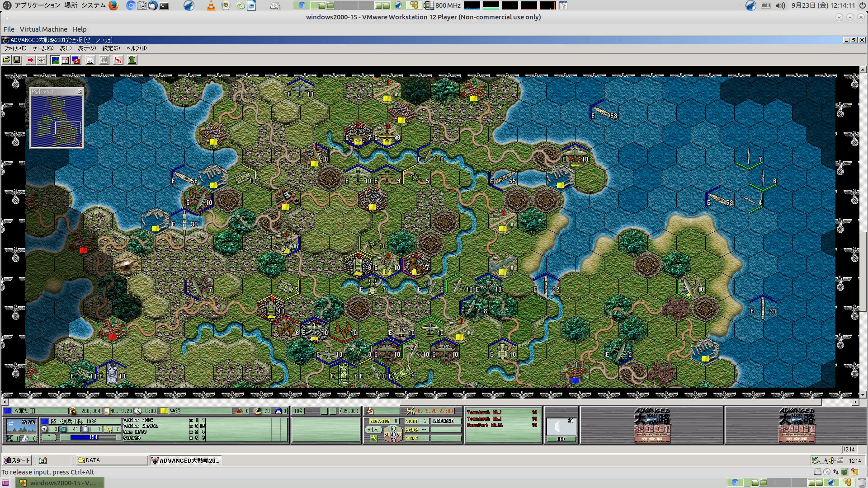
Task: Click the hexagon terrain defense diagram
Action: 393,434
